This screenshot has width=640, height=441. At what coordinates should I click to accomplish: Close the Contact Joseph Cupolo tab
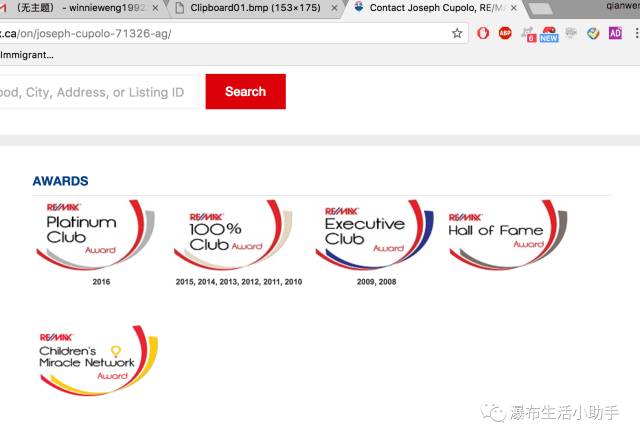point(514,8)
